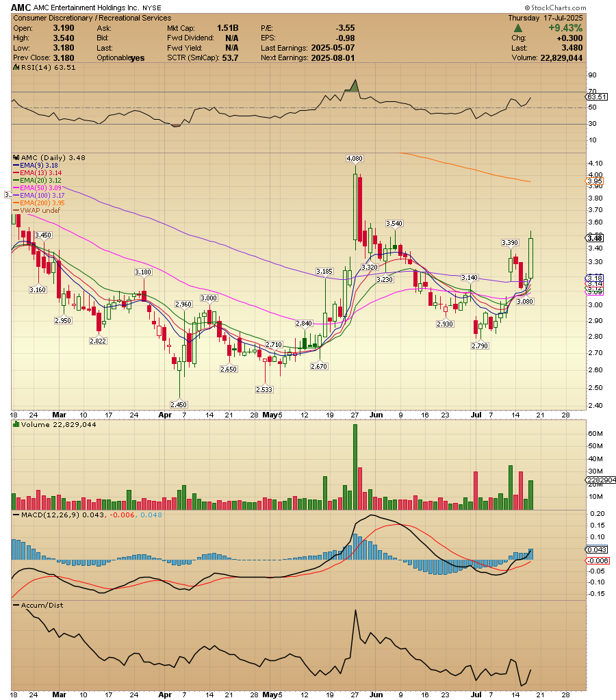
Task: Click the 3.160 price annotation
Action: pyautogui.click(x=38, y=289)
